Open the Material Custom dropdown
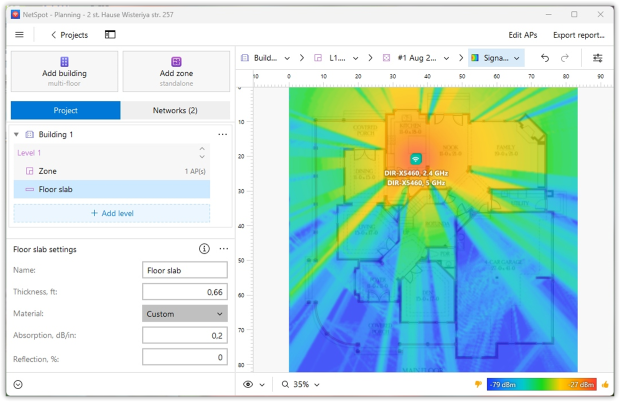 pos(185,314)
